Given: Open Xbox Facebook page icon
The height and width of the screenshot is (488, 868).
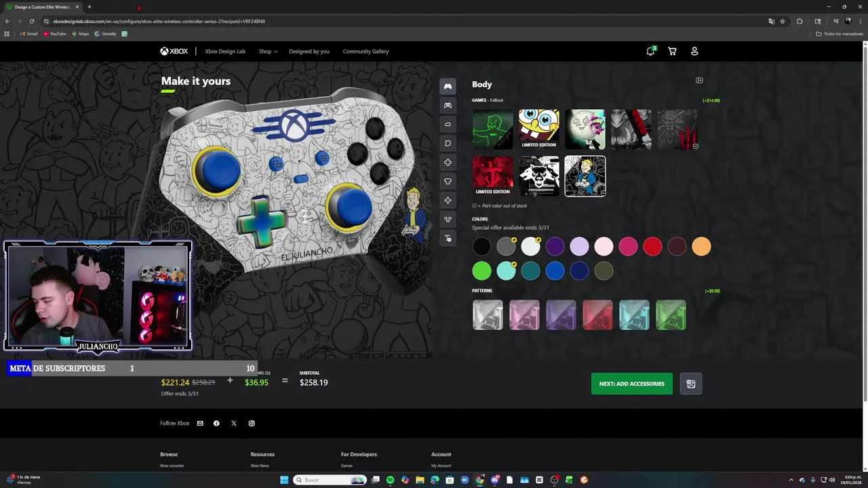Looking at the screenshot, I should (x=216, y=423).
